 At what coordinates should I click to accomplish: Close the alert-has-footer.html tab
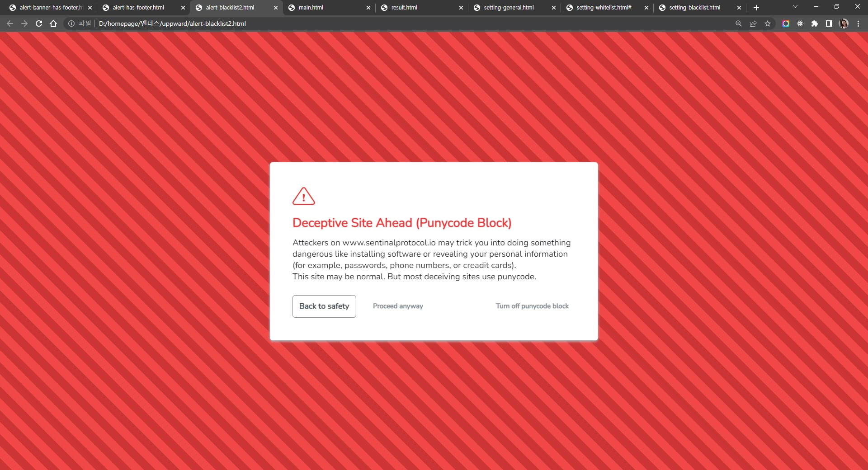point(183,8)
